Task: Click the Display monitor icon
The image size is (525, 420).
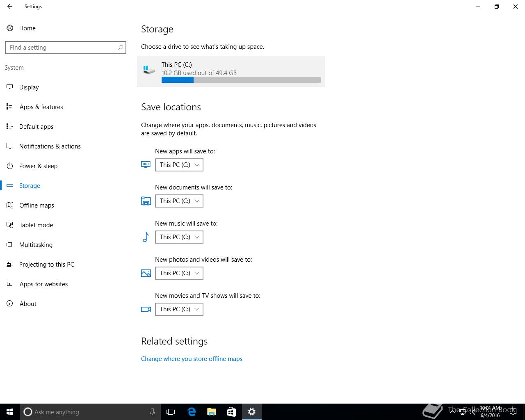Action: (x=10, y=87)
